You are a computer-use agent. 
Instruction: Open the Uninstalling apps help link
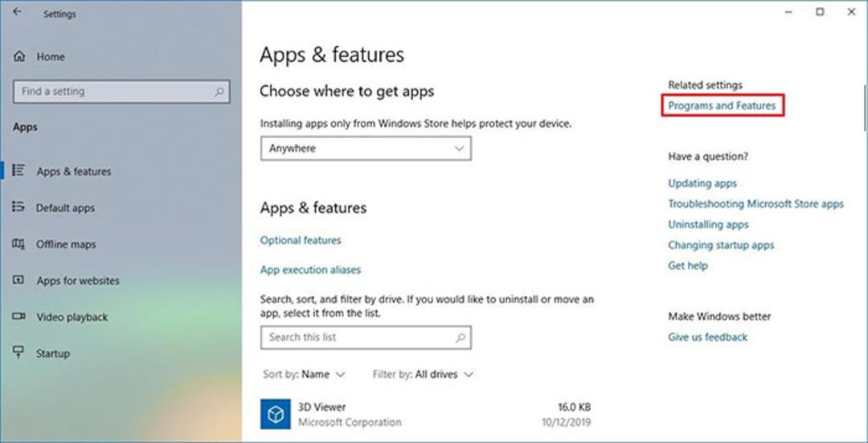click(708, 224)
